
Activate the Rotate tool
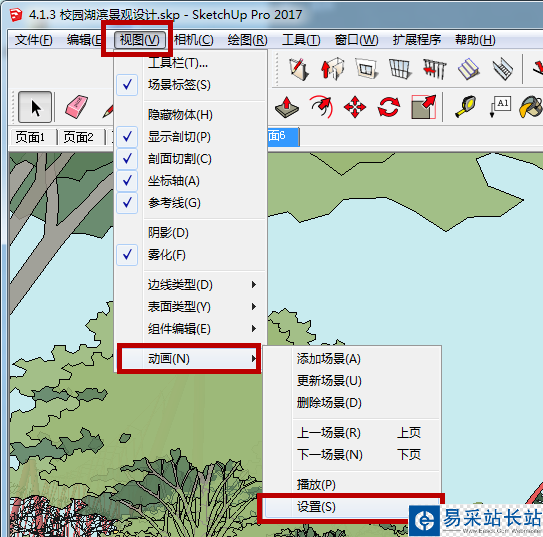point(389,107)
